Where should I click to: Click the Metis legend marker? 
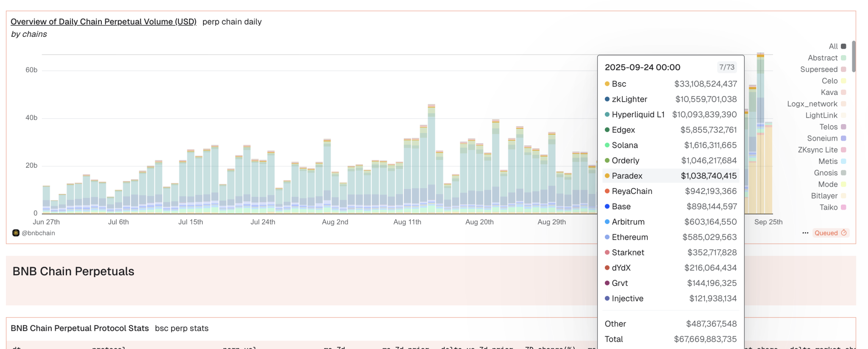(843, 161)
